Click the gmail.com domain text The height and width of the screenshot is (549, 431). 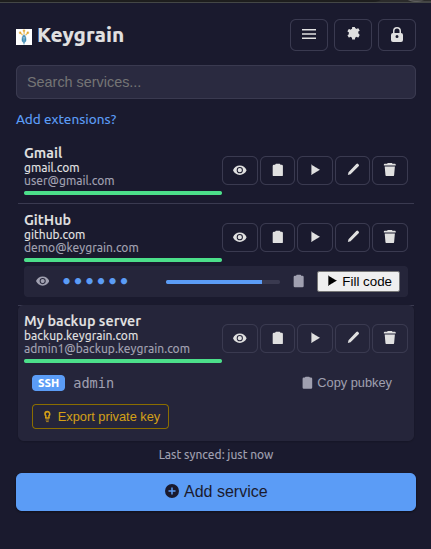(x=52, y=168)
